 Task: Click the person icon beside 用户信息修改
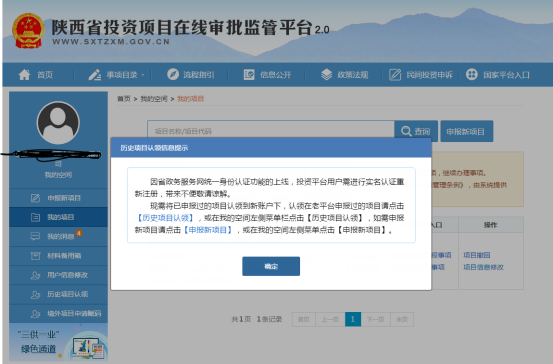tap(35, 275)
